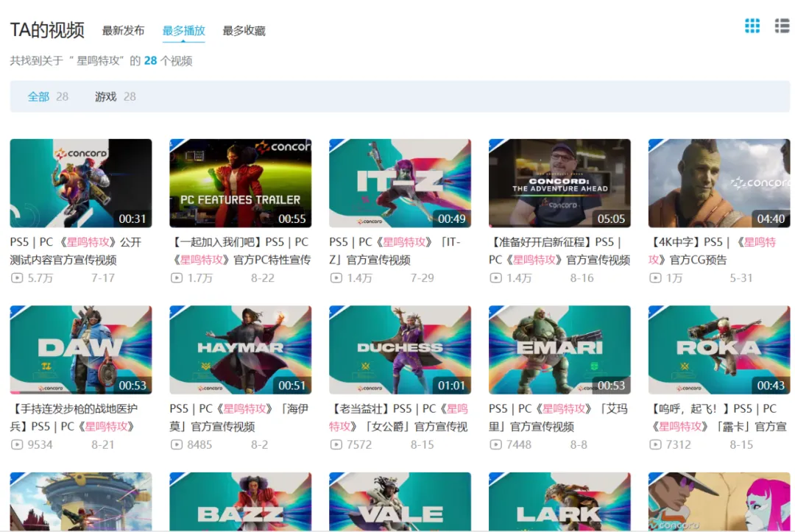Open the HAYMAR character video thumbnail
The image size is (795, 532).
(240, 350)
